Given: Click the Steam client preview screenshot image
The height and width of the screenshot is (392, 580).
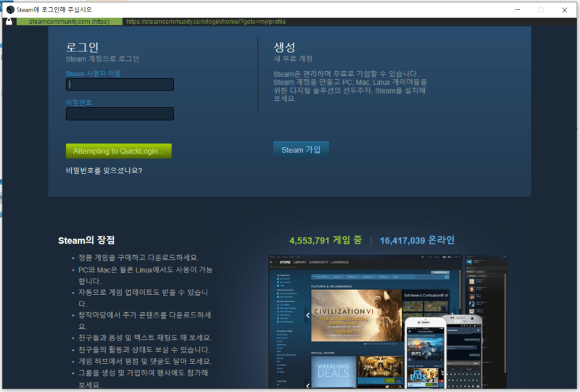Looking at the screenshot, I should [x=387, y=321].
